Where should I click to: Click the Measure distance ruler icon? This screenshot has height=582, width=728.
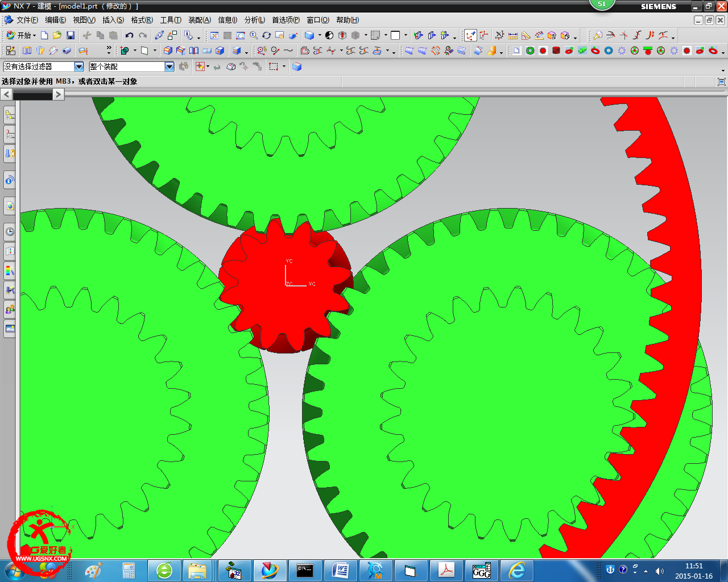tap(513, 35)
